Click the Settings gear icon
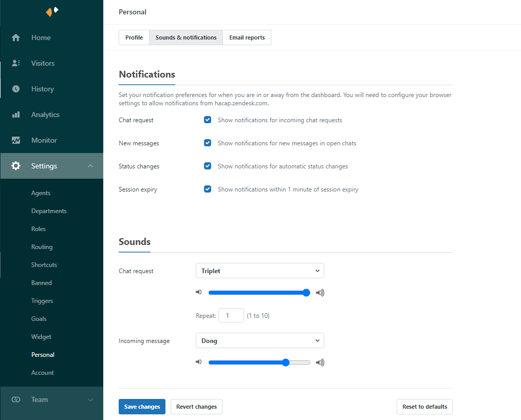Viewport: 521px width, 420px height. click(16, 166)
